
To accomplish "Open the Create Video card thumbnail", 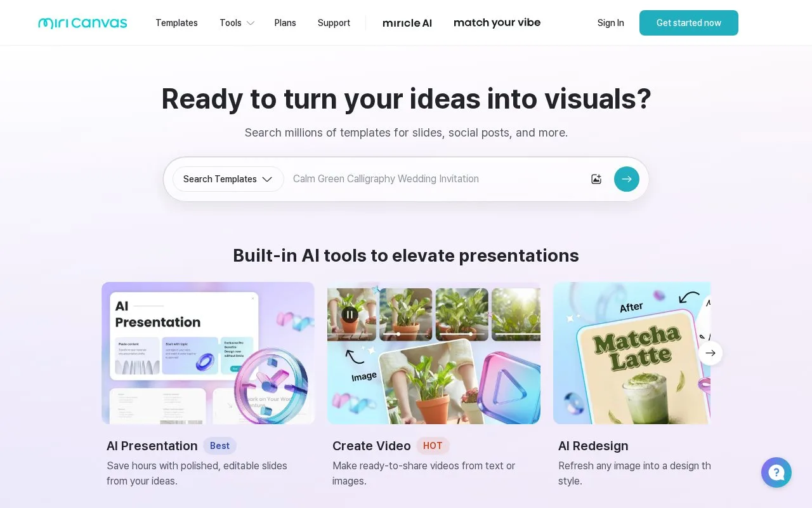I will click(x=434, y=353).
